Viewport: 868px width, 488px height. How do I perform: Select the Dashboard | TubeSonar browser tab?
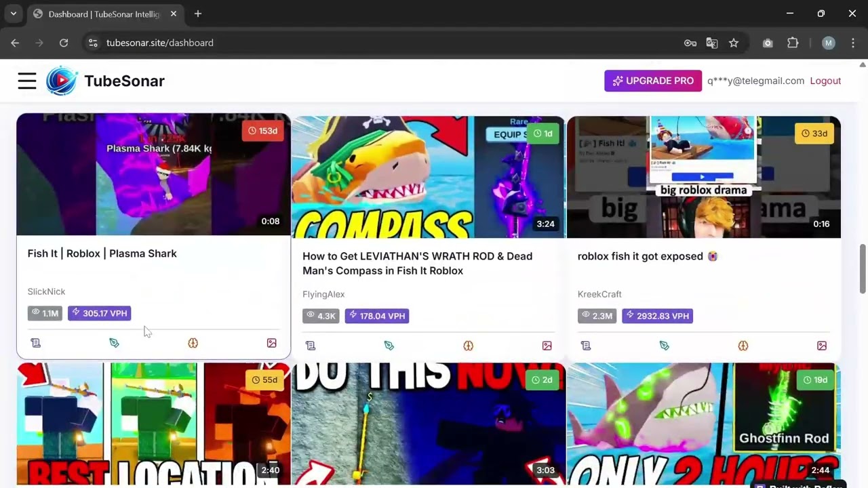click(105, 14)
